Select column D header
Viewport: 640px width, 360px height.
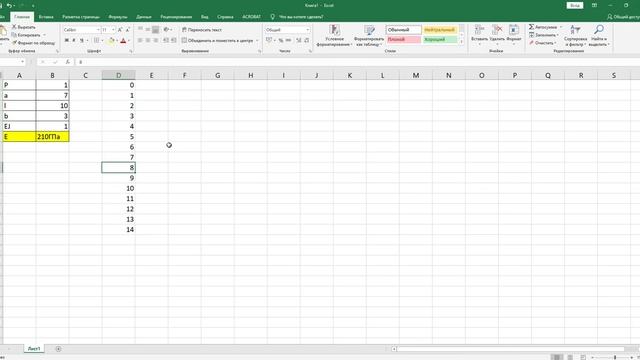(x=118, y=75)
